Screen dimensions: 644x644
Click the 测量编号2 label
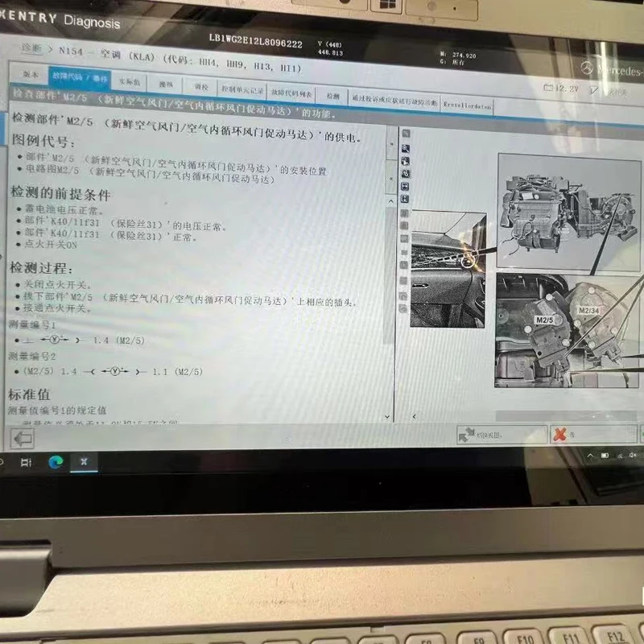(31, 356)
